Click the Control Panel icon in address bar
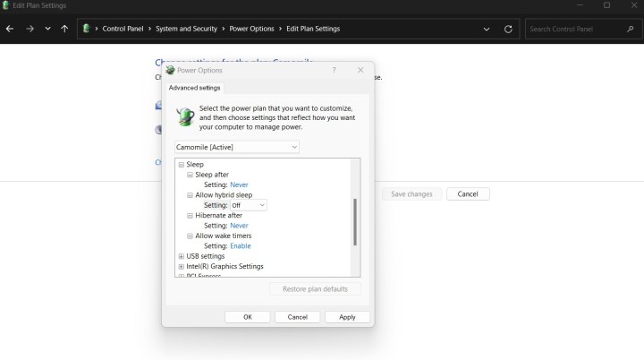The height and width of the screenshot is (360, 644). point(87,29)
